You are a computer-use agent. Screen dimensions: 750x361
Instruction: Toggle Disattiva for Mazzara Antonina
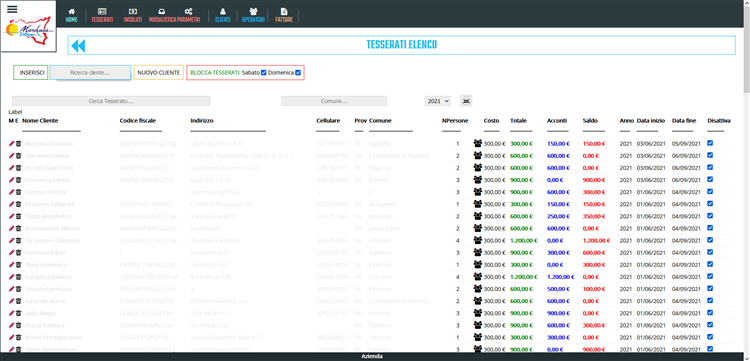coord(710,143)
